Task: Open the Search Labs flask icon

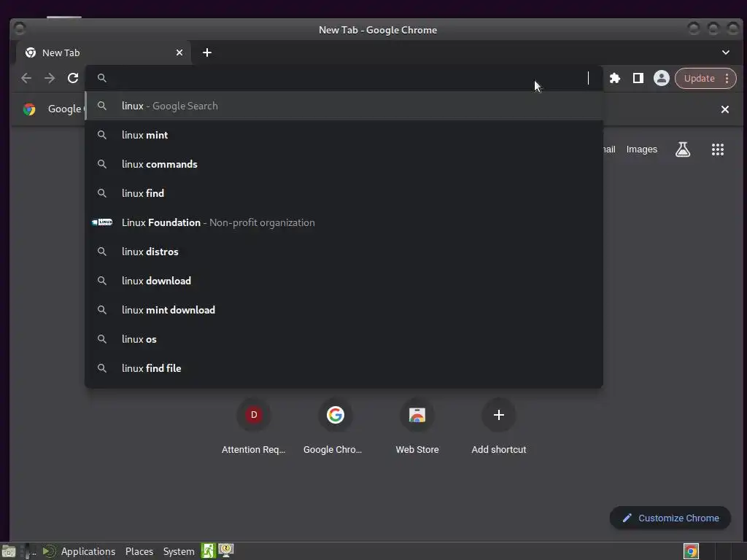Action: click(x=682, y=149)
